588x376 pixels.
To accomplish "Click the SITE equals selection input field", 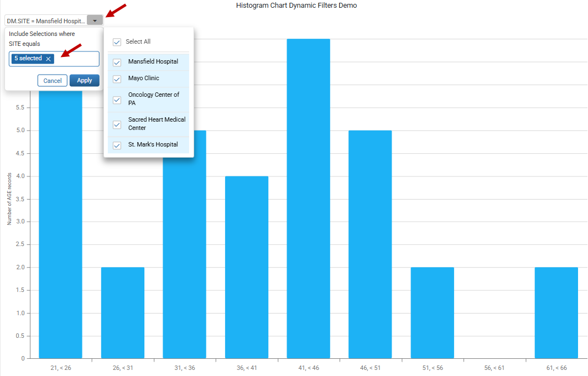I will point(54,59).
